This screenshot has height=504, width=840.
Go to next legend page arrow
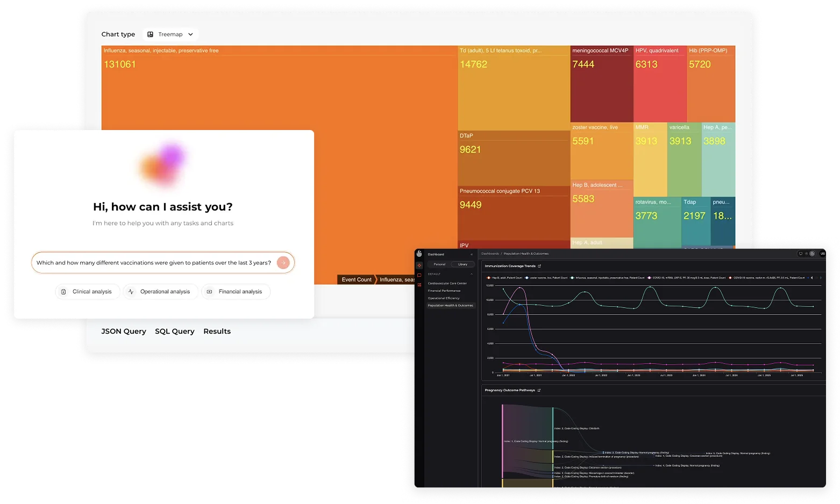pyautogui.click(x=820, y=278)
